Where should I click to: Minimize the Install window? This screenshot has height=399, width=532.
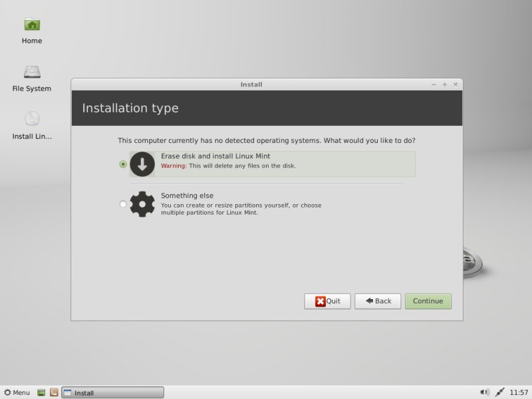pos(434,84)
